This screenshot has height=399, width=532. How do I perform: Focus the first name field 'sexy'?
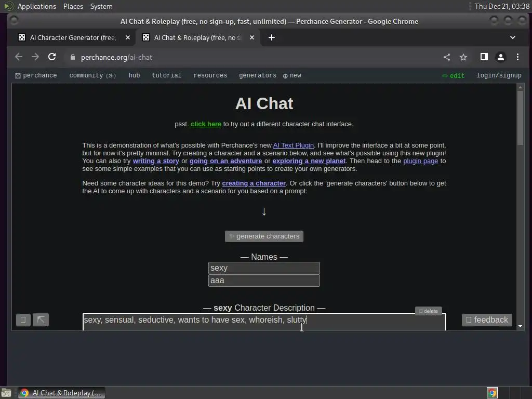point(264,268)
